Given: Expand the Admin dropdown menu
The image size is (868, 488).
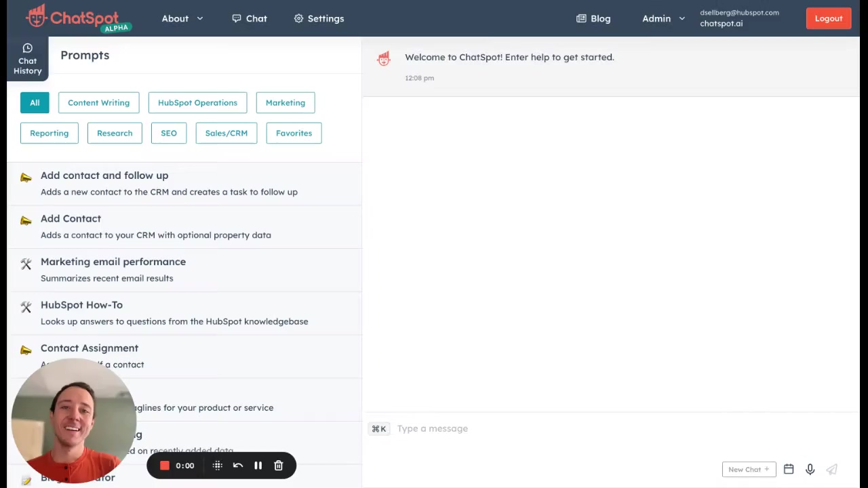Looking at the screenshot, I should [663, 18].
